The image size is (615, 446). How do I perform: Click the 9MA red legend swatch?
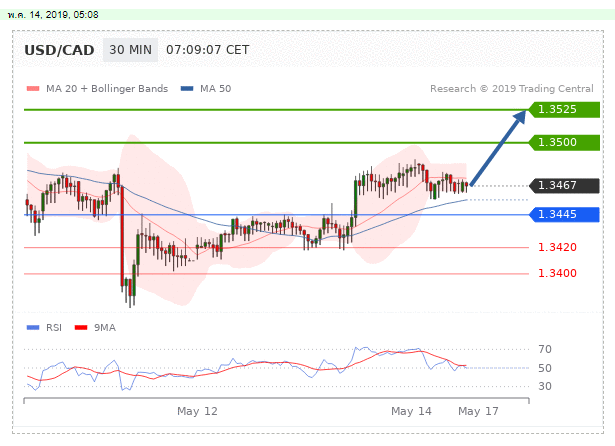[x=81, y=328]
